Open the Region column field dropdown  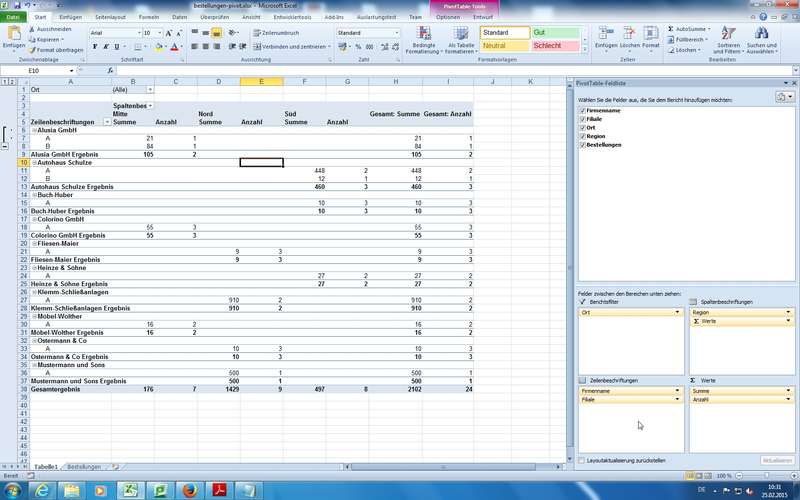[788, 312]
